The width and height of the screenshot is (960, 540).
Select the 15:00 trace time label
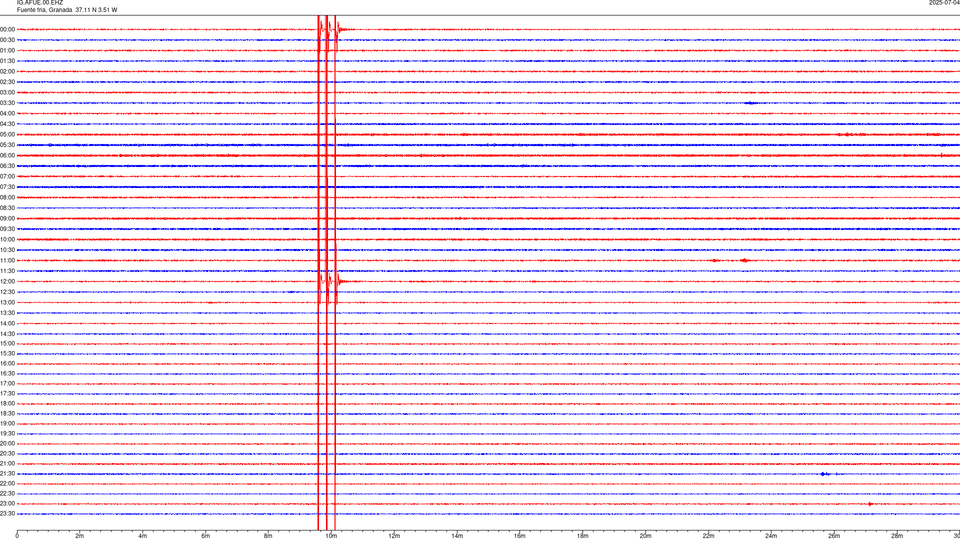[7, 343]
